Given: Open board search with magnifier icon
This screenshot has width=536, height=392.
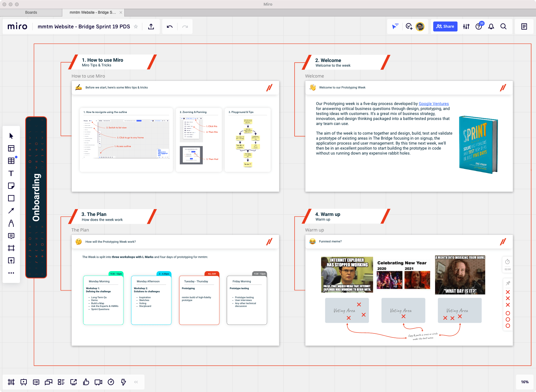Looking at the screenshot, I should 504,26.
